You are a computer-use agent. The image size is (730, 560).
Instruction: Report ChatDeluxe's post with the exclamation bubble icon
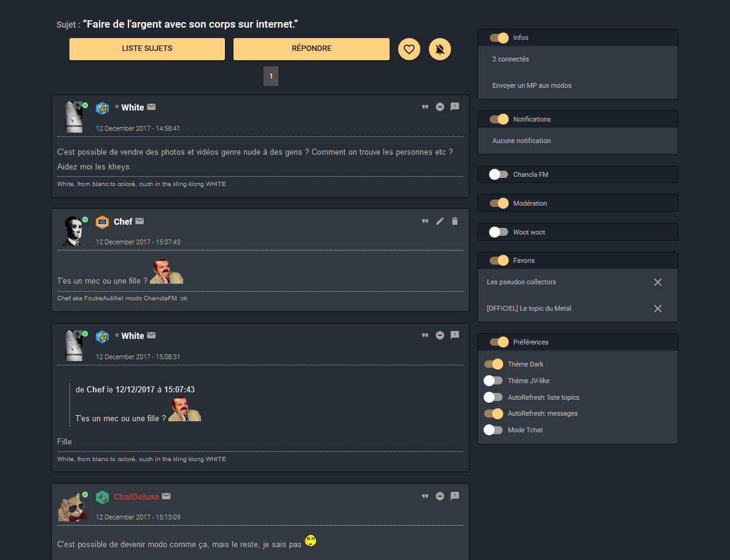[x=455, y=496]
